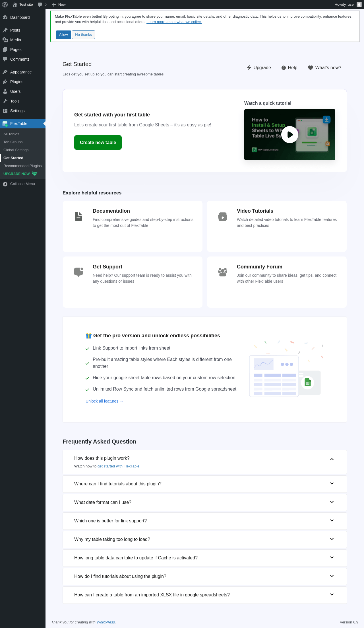This screenshot has width=364, height=628.
Task: Click the Plugins plug icon
Action: pos(5,82)
